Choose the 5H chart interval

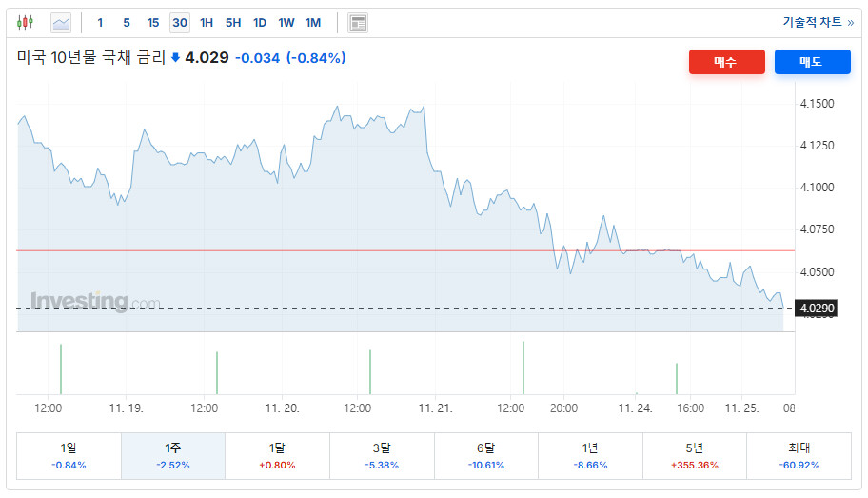pos(233,23)
